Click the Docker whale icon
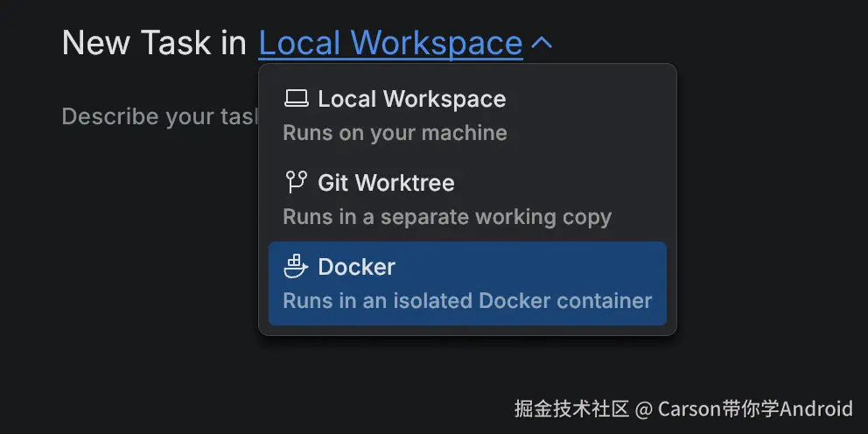868x434 pixels. point(296,266)
